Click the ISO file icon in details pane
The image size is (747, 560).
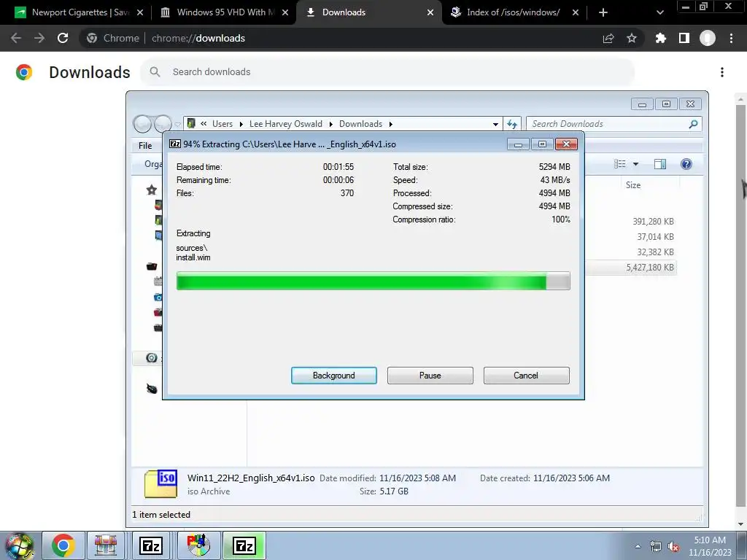(161, 483)
